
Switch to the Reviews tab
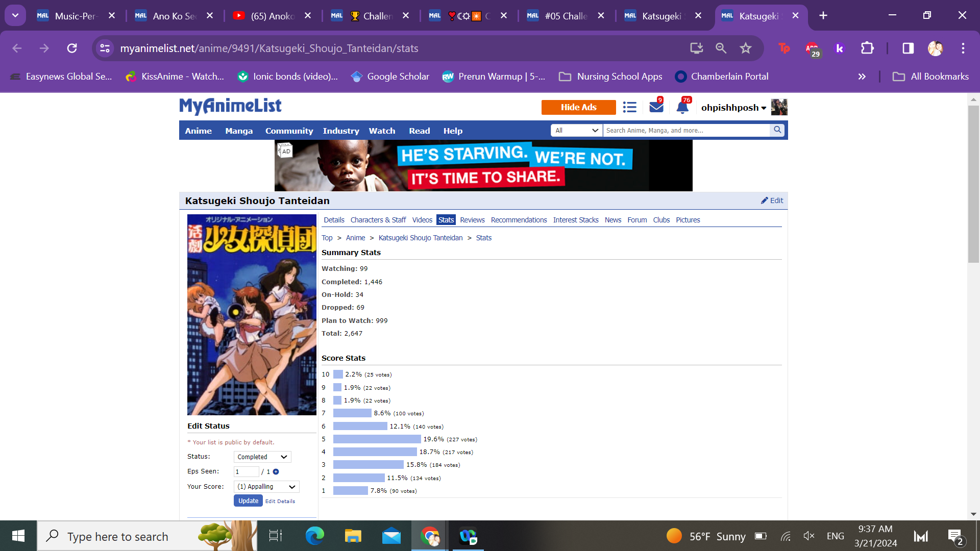click(472, 220)
